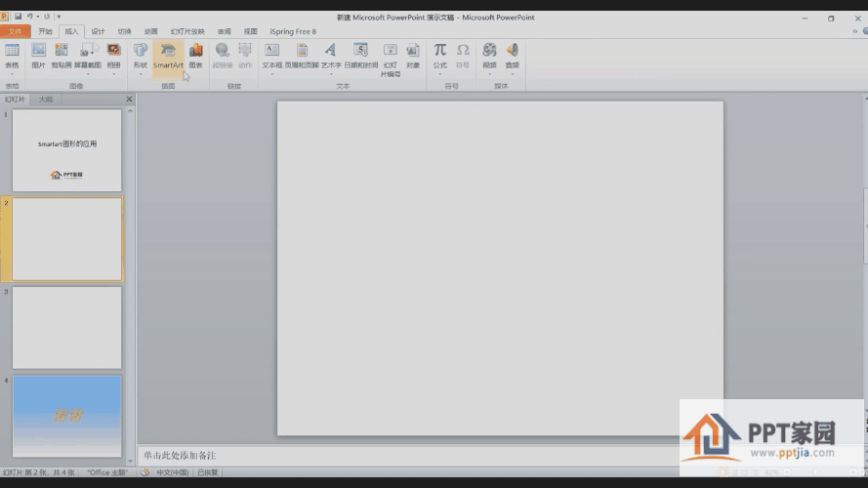868x488 pixels.
Task: Select the blank slide 2 thumbnail
Action: (67, 239)
